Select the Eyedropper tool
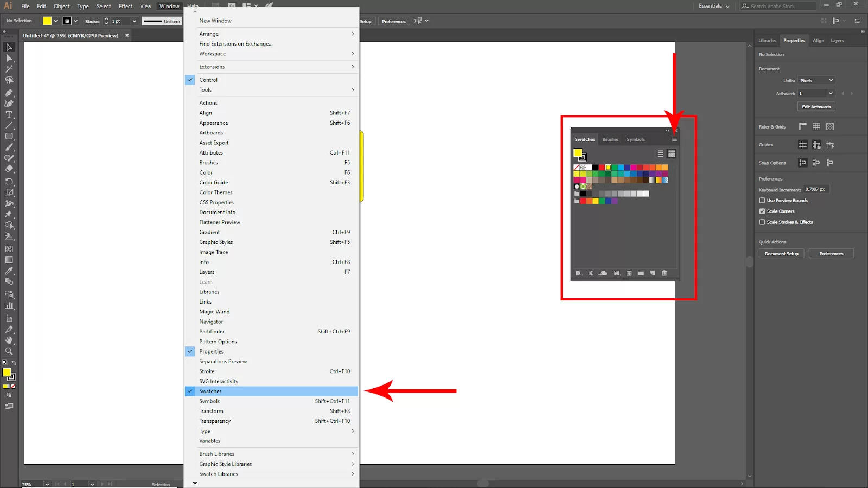Screen dimensions: 868x488 9,271
